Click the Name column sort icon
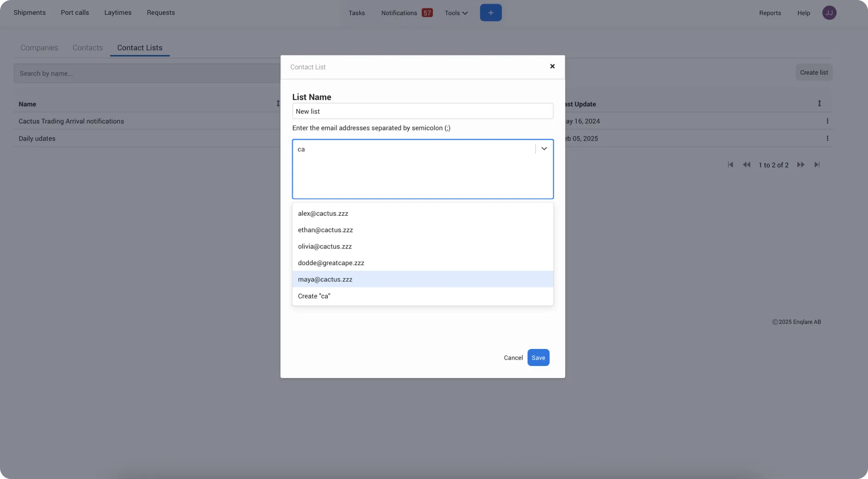 coord(278,104)
